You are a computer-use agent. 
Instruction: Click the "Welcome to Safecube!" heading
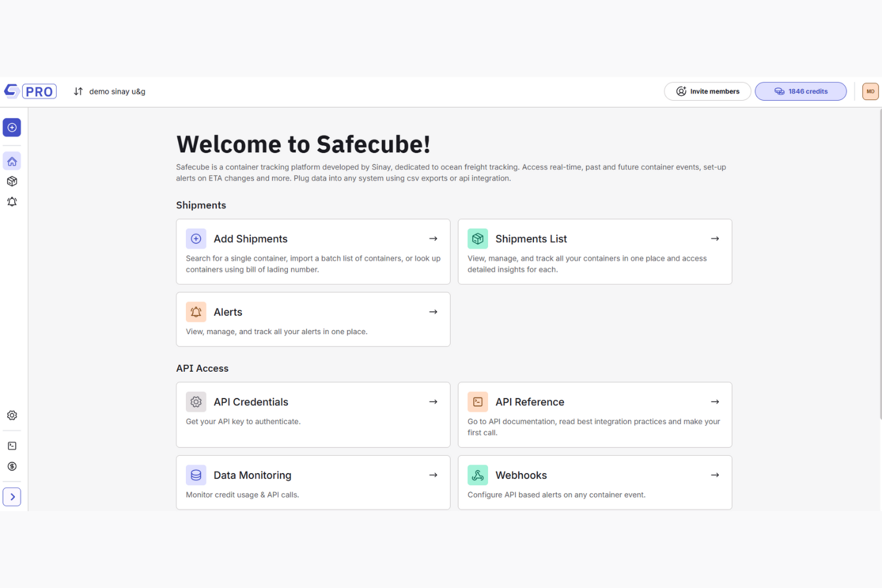(303, 144)
